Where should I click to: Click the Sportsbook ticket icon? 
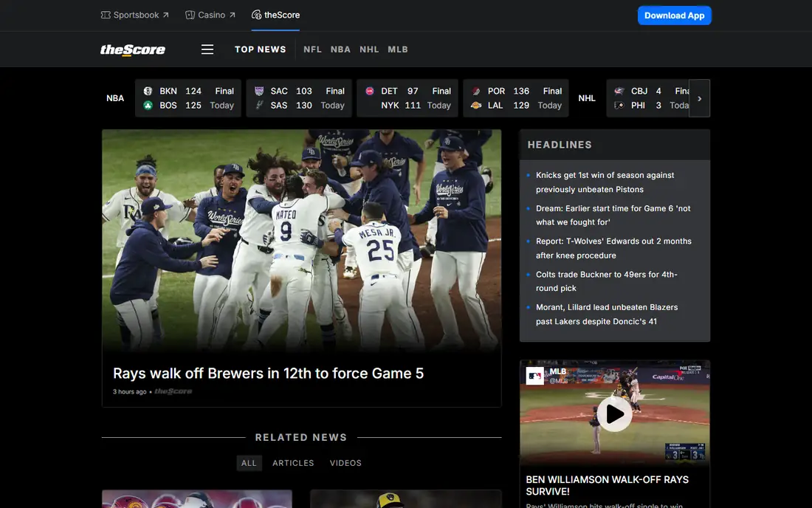(x=106, y=15)
